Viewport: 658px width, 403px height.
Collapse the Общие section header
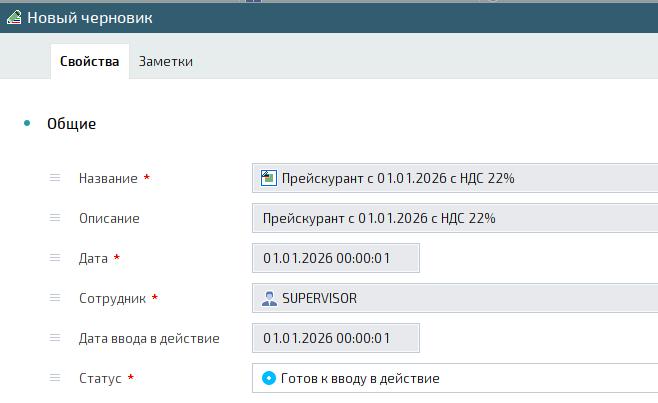pos(72,124)
